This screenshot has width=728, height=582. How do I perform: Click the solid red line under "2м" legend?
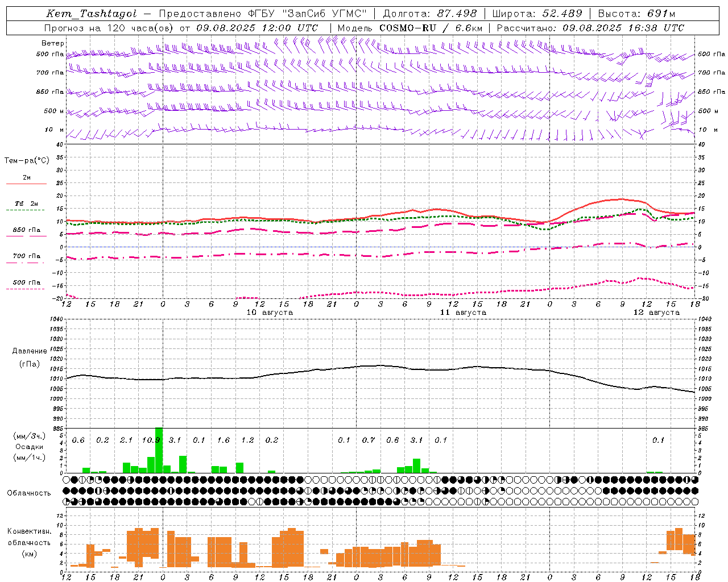click(26, 184)
